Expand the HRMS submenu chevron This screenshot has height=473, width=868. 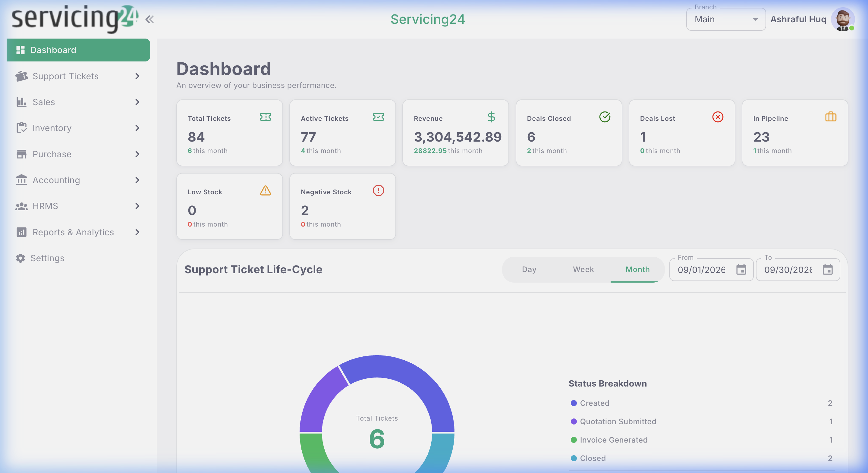pos(137,206)
